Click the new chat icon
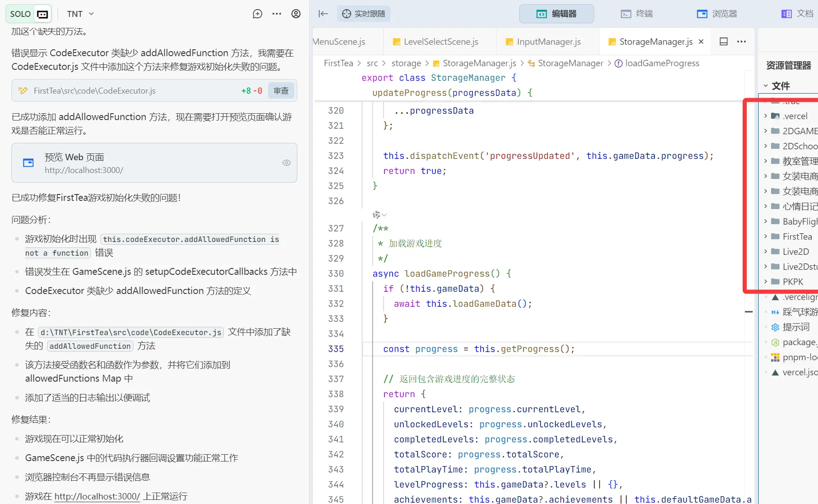Viewport: 818px width, 504px height. pyautogui.click(x=258, y=14)
